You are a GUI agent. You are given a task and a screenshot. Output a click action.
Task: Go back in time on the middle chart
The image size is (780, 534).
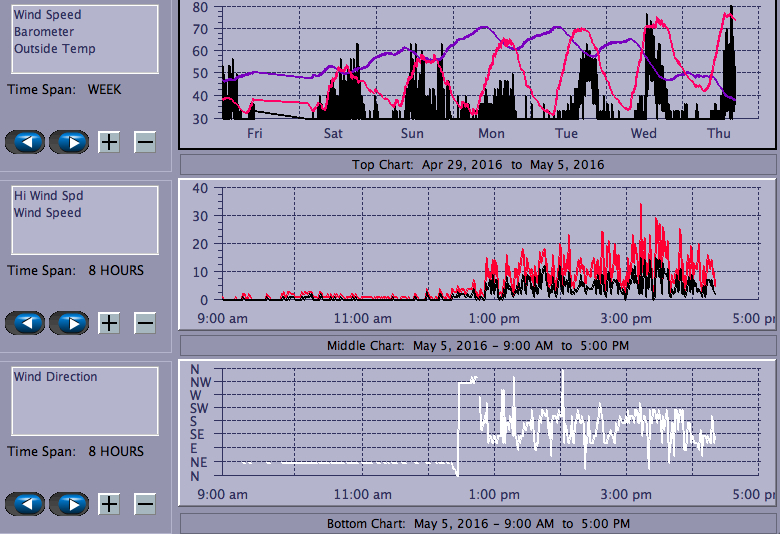click(x=26, y=323)
